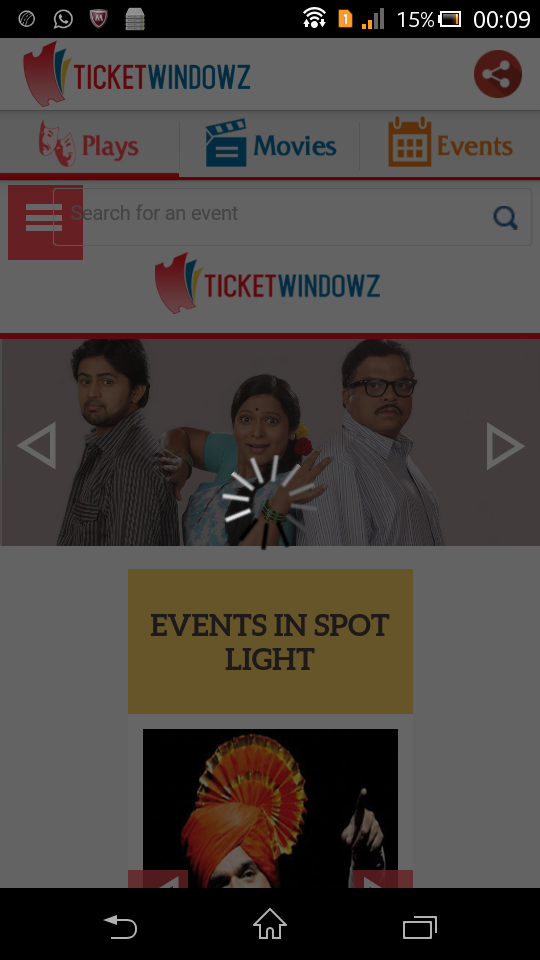Tap Android home navigation button
The width and height of the screenshot is (540, 960).
tap(270, 924)
